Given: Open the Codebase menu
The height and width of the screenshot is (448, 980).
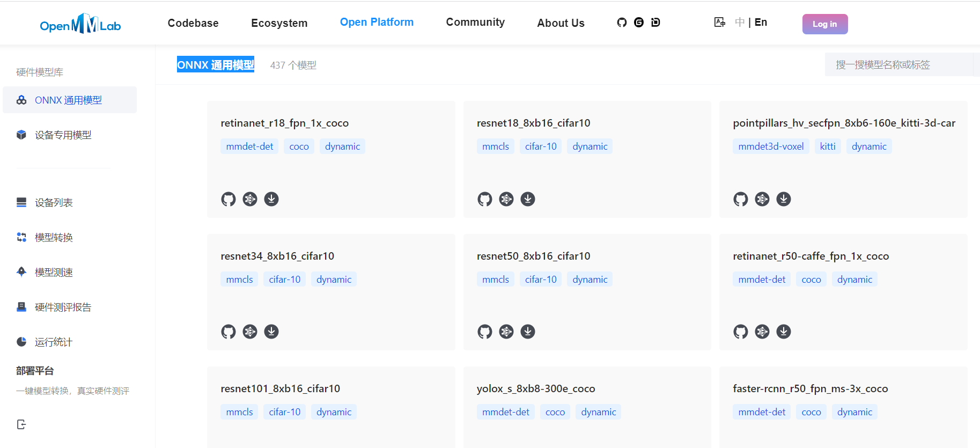Looking at the screenshot, I should point(193,23).
